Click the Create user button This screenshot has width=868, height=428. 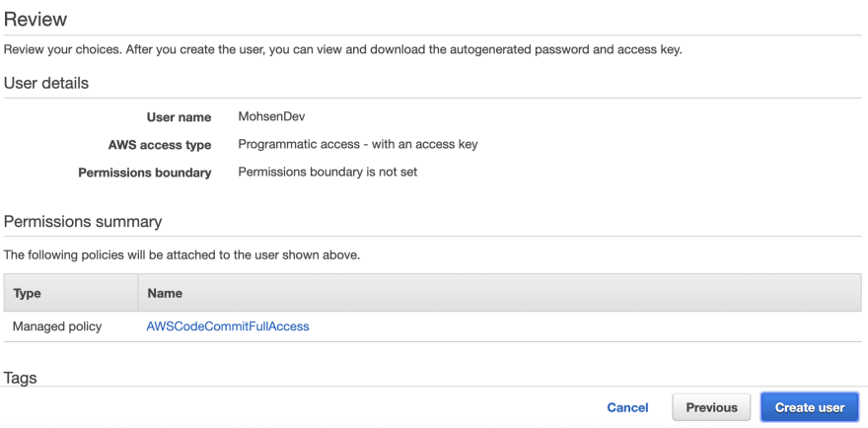tap(810, 407)
